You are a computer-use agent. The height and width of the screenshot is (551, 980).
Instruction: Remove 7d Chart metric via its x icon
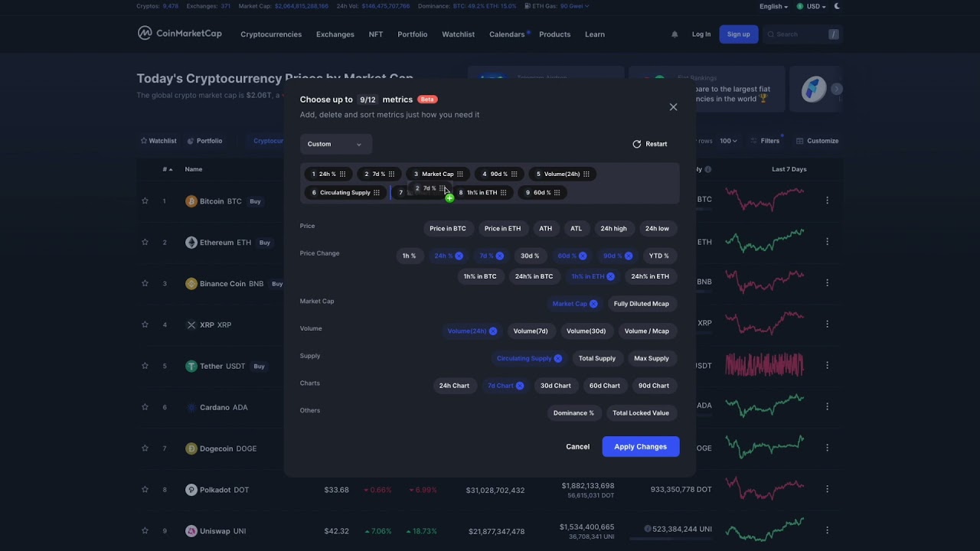pos(519,386)
